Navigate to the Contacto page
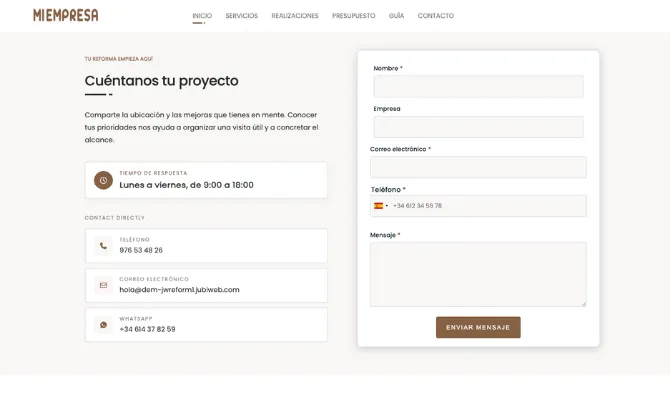 (x=436, y=16)
